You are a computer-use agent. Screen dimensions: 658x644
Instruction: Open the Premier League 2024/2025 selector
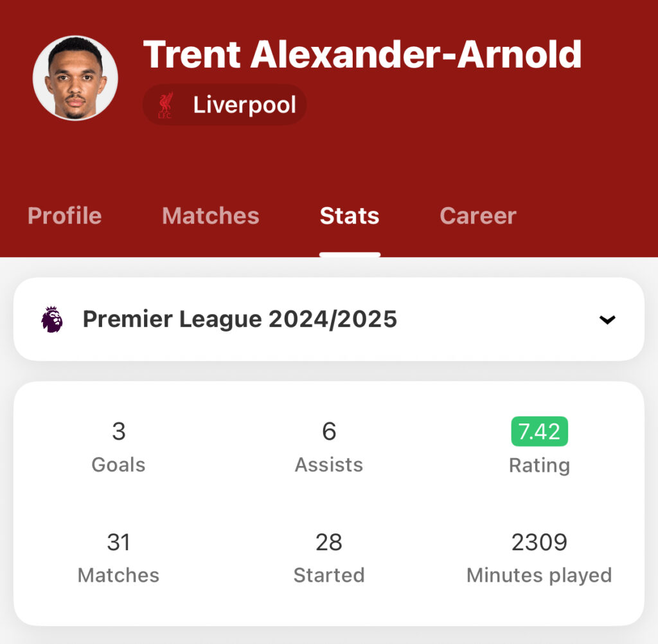(329, 319)
